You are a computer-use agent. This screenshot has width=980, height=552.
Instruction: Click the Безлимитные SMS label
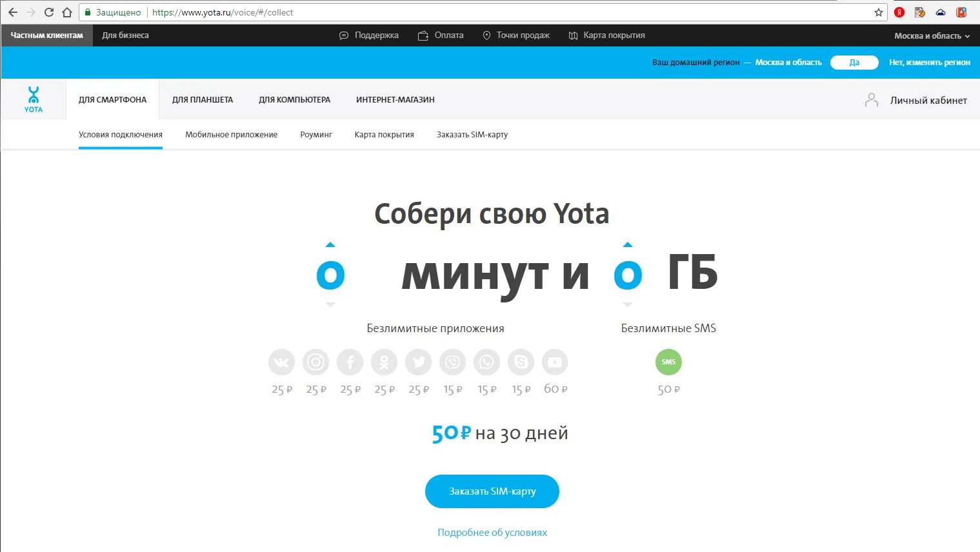[x=668, y=328]
